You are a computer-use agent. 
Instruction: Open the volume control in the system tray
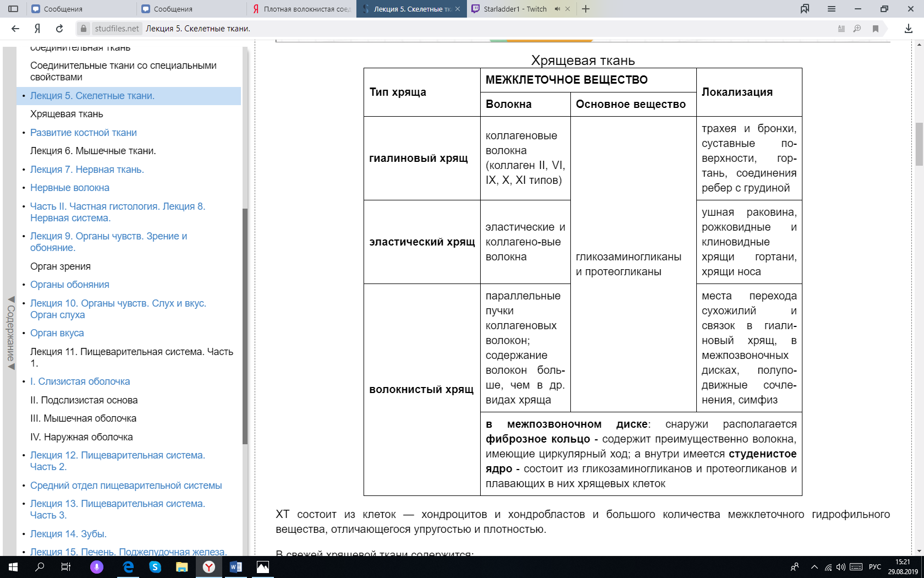tap(840, 567)
